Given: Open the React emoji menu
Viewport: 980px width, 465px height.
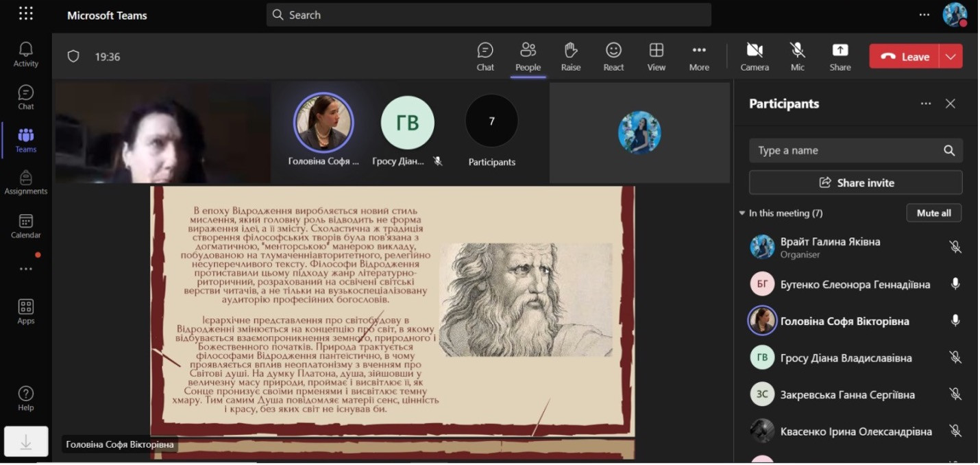Looking at the screenshot, I should 613,56.
